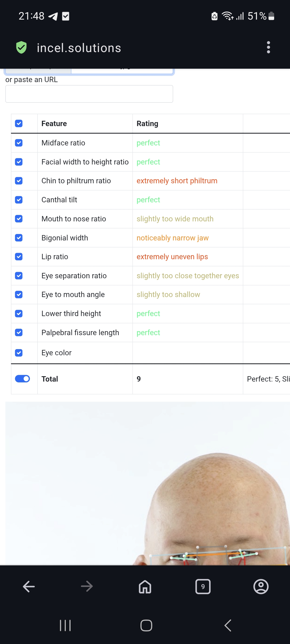The image size is (290, 644).
Task: Switch off the Total toggle
Action: point(23,379)
